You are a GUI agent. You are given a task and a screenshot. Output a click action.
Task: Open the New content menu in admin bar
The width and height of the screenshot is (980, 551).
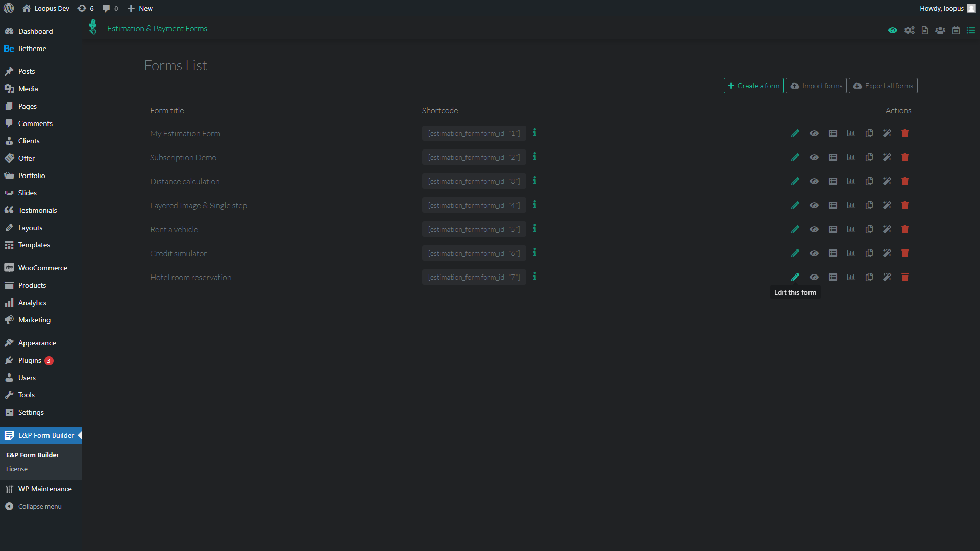point(140,8)
